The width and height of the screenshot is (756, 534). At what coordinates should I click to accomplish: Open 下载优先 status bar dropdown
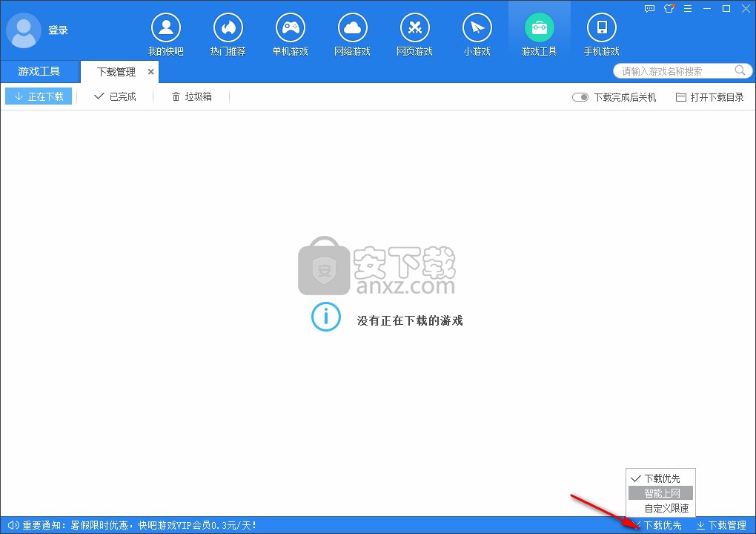click(x=659, y=525)
